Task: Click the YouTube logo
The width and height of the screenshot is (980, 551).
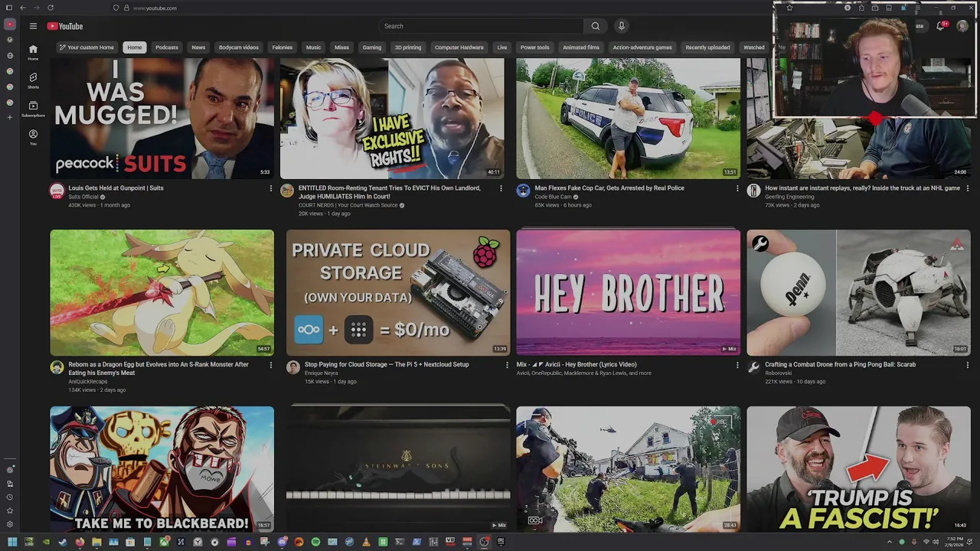Action: click(65, 26)
